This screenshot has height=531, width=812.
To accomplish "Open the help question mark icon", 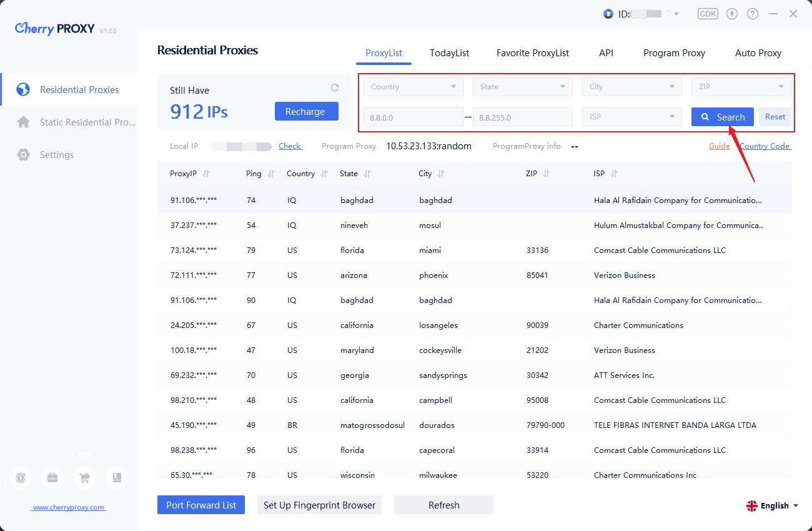I will 753,14.
